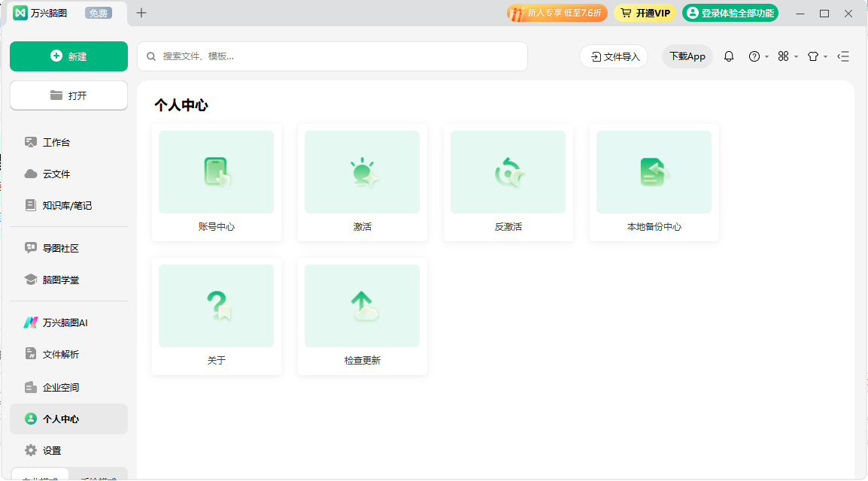Image resolution: width=868 pixels, height=481 pixels.
Task: Click the 新人专享 低至7.6折 promo banner
Action: tap(557, 13)
